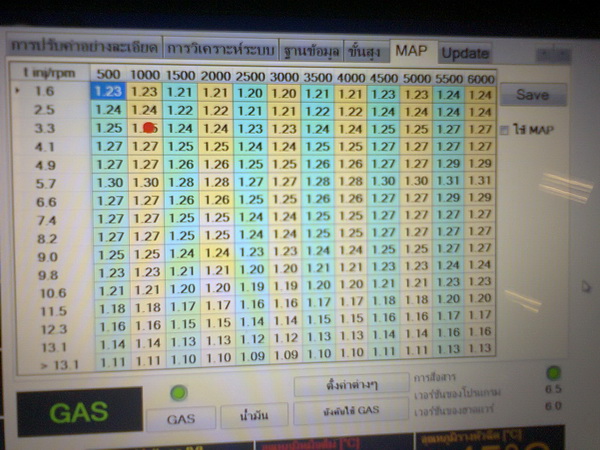Click the 1.24 cell at row 7.4, column 3000
Viewport: 600px width, 450px height.
click(285, 217)
